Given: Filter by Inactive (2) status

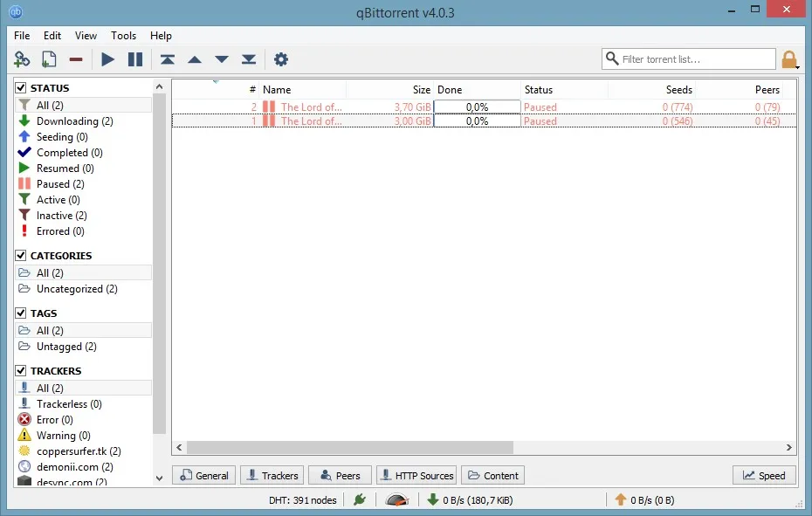Looking at the screenshot, I should 62,216.
